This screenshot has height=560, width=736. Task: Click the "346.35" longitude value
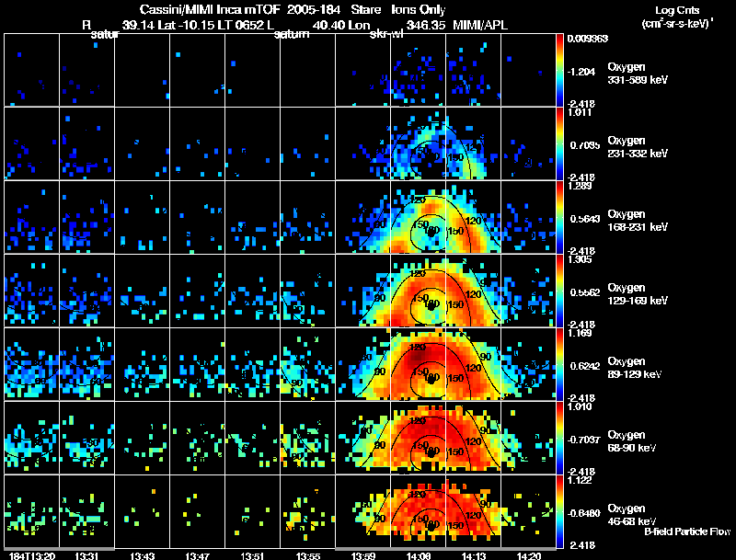point(426,25)
